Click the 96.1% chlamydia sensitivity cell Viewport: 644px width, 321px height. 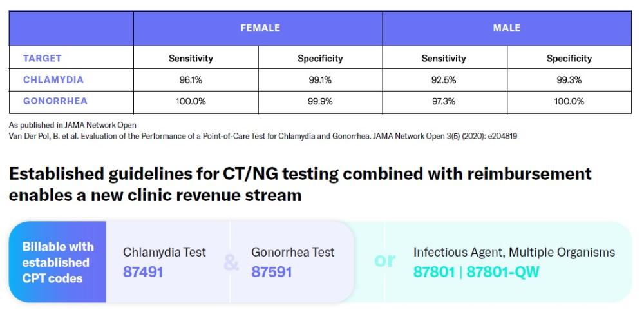(191, 80)
